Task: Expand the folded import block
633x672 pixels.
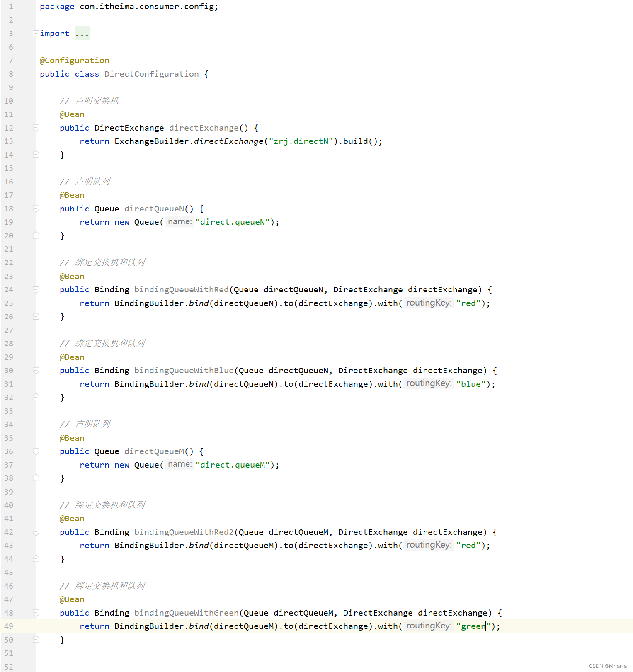Action: pyautogui.click(x=36, y=34)
